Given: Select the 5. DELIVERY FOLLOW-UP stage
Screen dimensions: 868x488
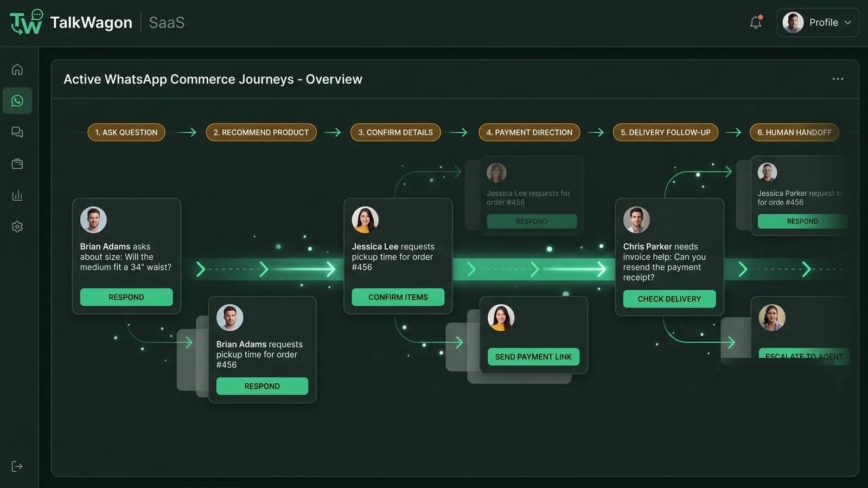Looking at the screenshot, I should coord(666,132).
